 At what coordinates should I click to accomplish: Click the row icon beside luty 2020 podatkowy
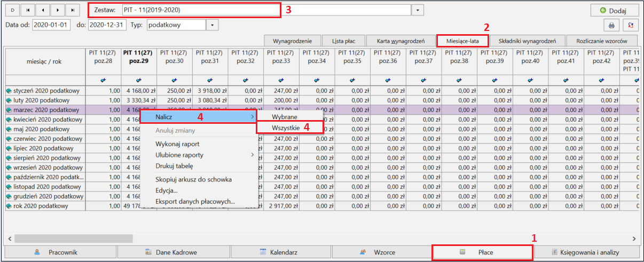click(x=9, y=100)
